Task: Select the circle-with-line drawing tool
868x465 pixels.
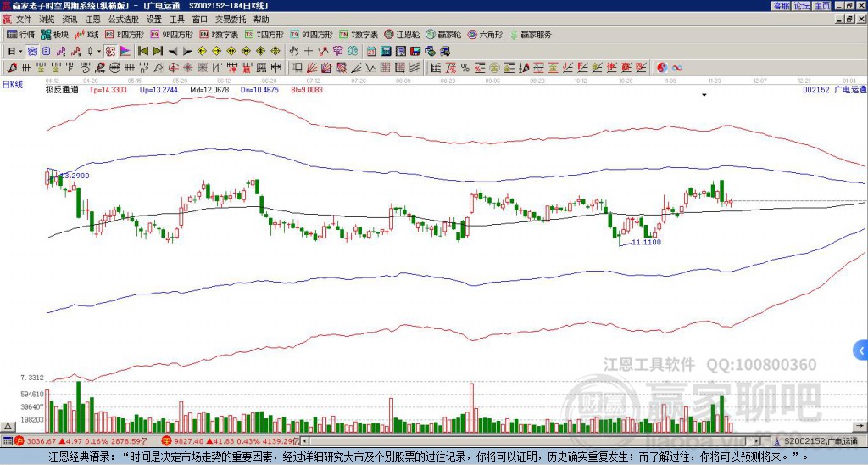Action: [114, 68]
